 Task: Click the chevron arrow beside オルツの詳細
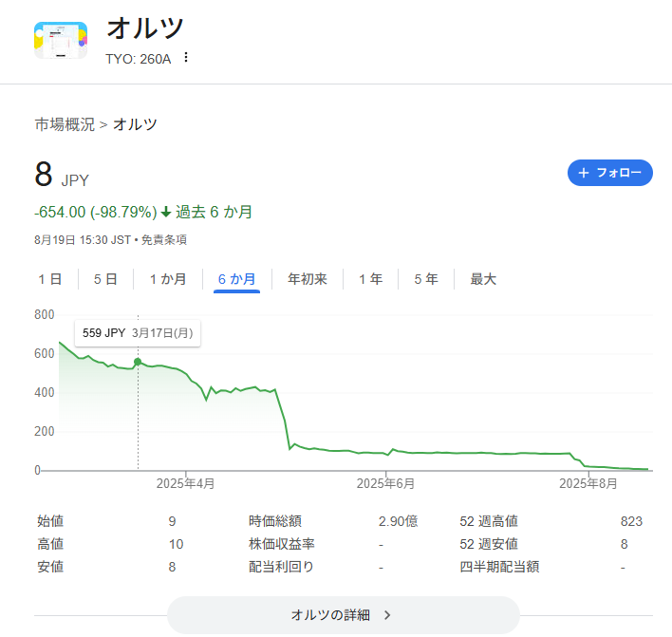pyautogui.click(x=387, y=615)
